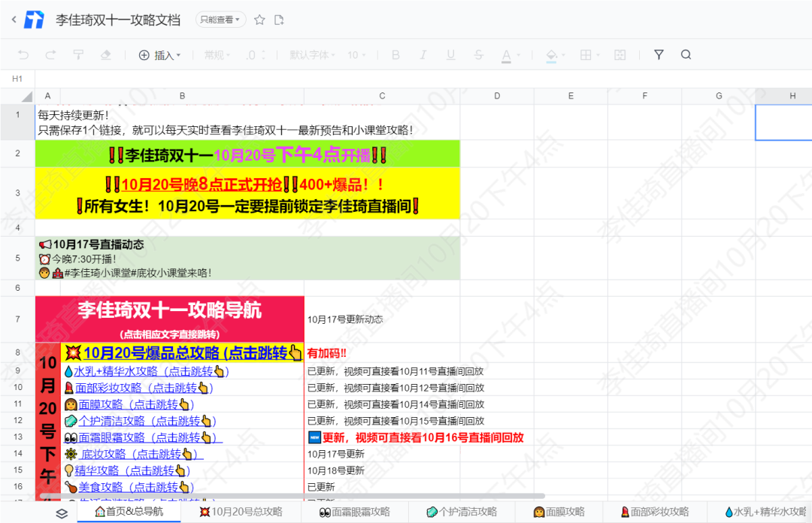Click the Tencent Docs logo icon

[34, 20]
